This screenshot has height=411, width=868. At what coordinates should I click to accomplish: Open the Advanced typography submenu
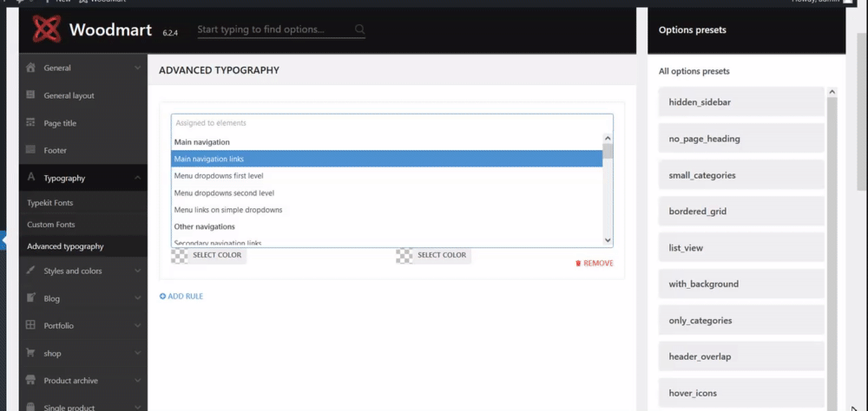[x=83, y=246]
